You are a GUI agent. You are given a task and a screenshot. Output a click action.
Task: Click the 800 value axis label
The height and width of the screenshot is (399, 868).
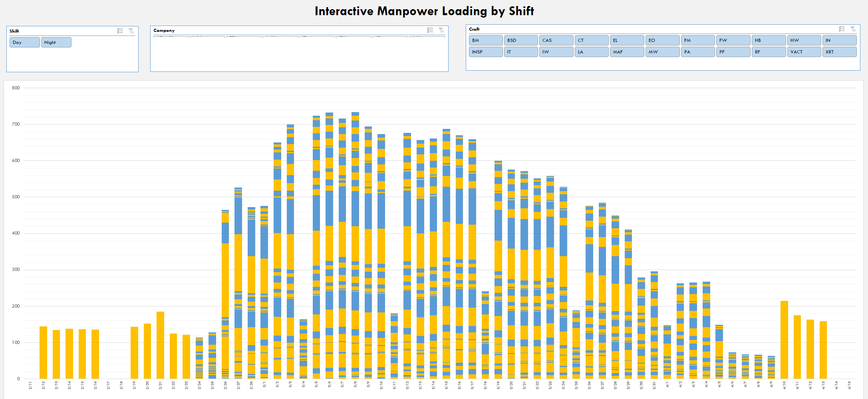tap(16, 88)
